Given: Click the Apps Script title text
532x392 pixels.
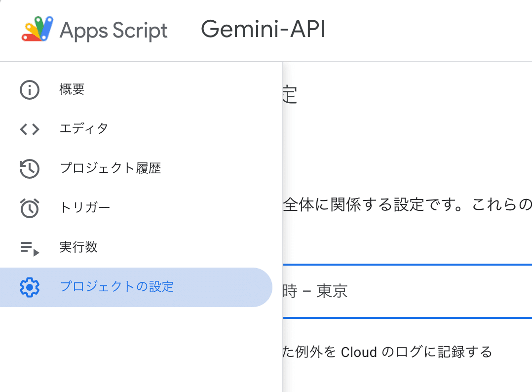Looking at the screenshot, I should coord(114,31).
